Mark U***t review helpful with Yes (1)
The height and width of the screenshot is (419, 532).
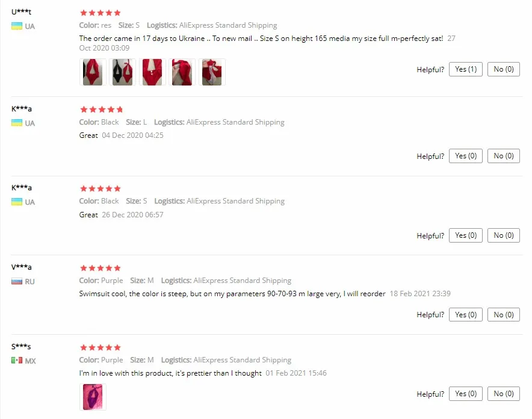[466, 69]
